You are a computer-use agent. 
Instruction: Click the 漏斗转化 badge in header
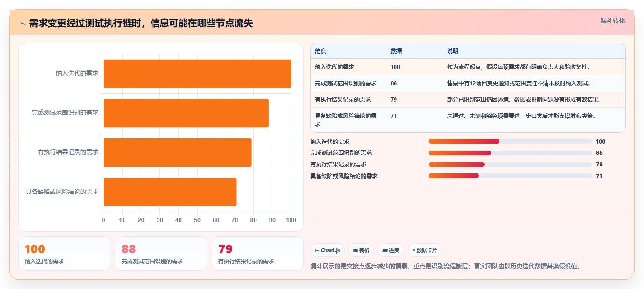tap(612, 21)
